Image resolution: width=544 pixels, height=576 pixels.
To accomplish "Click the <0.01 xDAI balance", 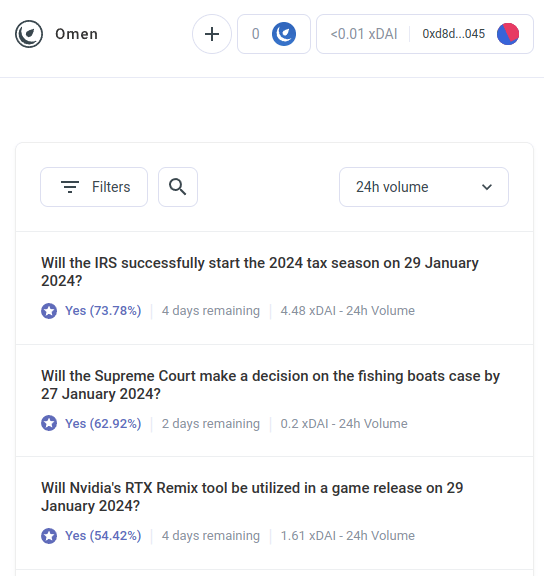I will (x=364, y=34).
